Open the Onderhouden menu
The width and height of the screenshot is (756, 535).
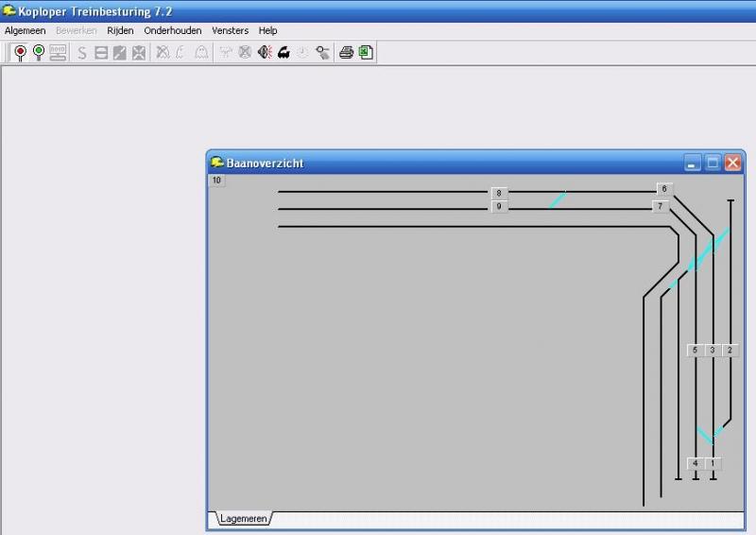[173, 31]
